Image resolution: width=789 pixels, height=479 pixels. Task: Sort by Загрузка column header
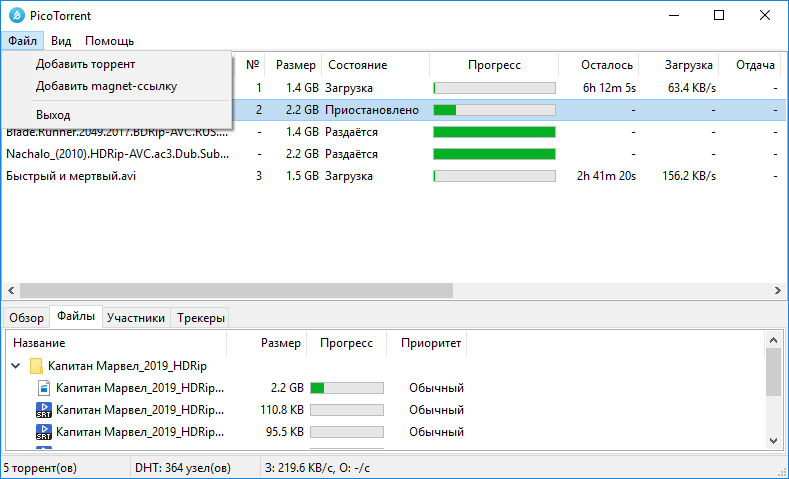[679, 65]
